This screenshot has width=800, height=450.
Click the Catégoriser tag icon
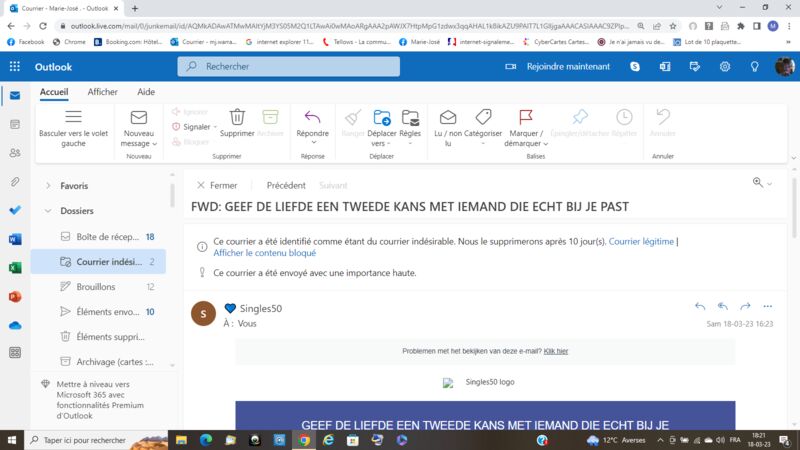[483, 118]
